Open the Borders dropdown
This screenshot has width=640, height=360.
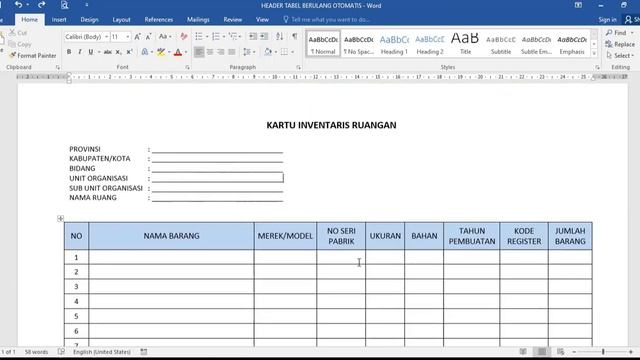click(x=293, y=52)
